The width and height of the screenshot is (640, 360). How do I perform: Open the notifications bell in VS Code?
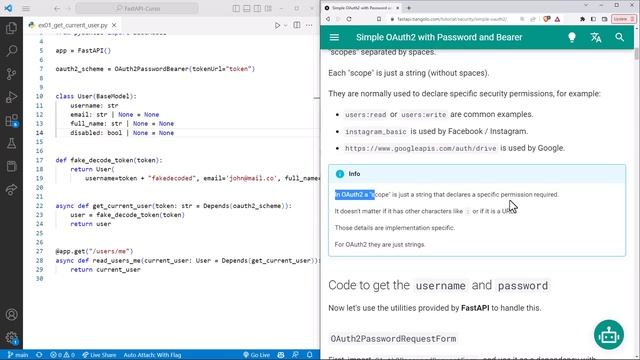(x=310, y=355)
